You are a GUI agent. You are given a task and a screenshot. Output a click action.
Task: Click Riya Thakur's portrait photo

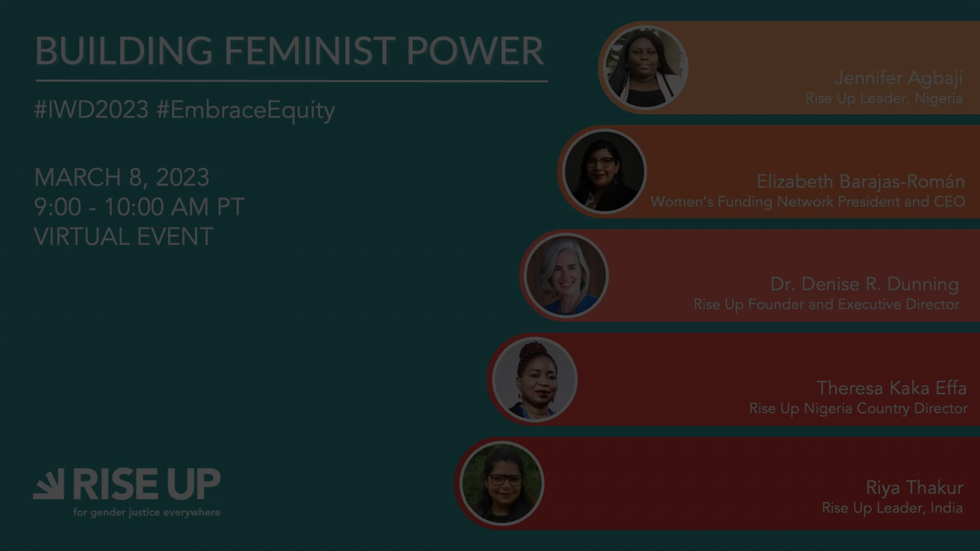tap(502, 484)
